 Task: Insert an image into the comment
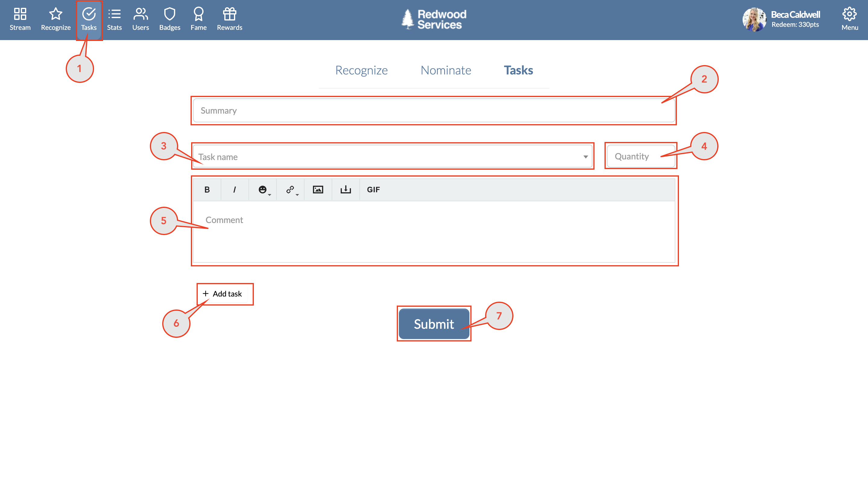318,189
